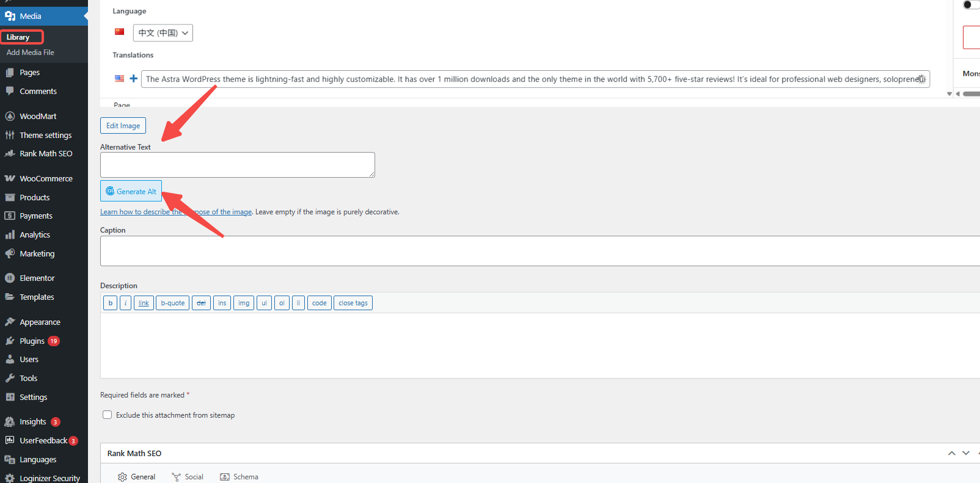Click the Appearance paintbrush icon
The image size is (980, 483).
click(10, 322)
